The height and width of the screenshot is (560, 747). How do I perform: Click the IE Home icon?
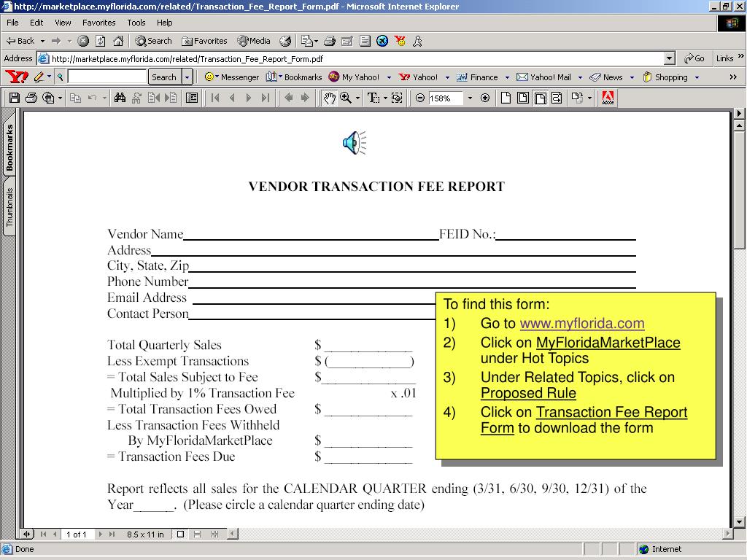coord(118,41)
